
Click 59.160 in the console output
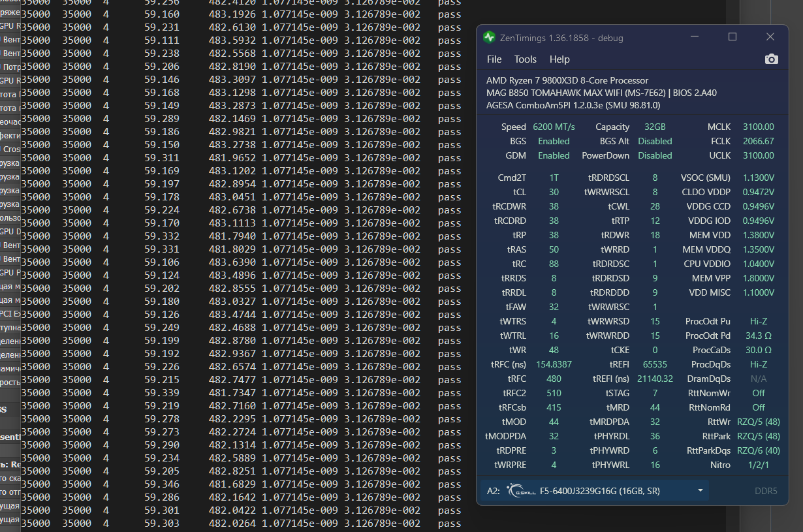(162, 14)
